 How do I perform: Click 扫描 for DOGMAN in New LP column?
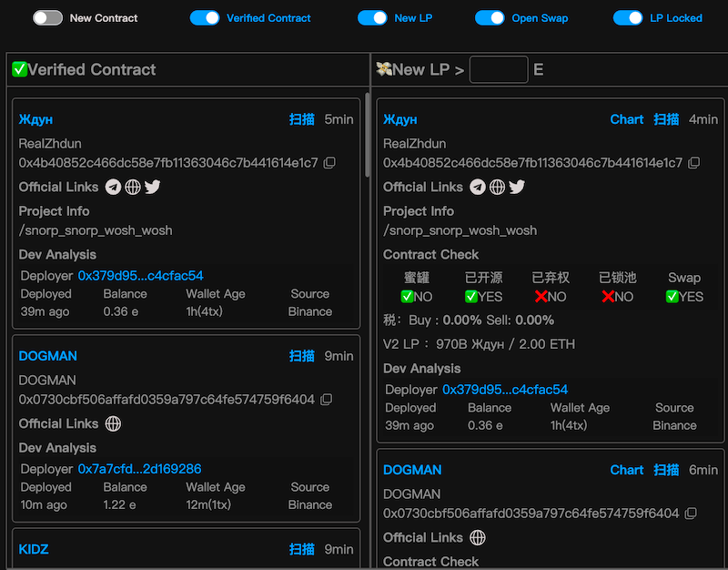(666, 470)
